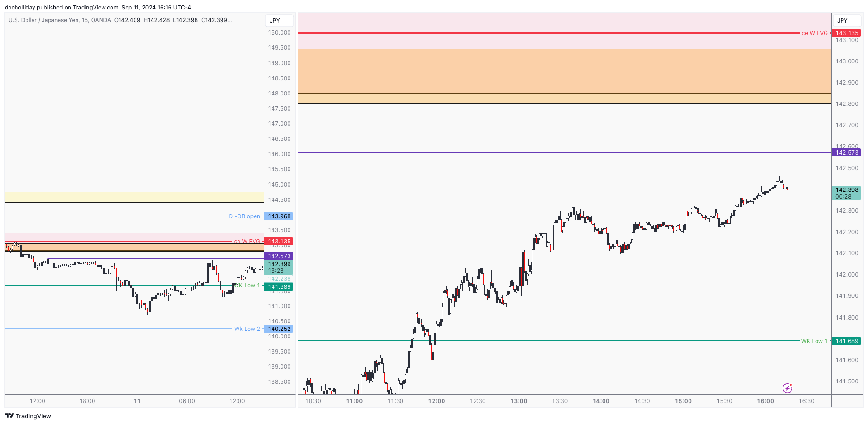
Task: Click the purple 142.573 horizontal line on the right chart
Action: (x=564, y=152)
